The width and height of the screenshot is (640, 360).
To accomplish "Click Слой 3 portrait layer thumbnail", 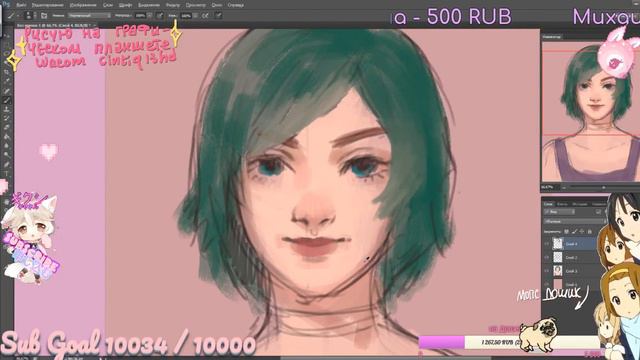I will 558,271.
